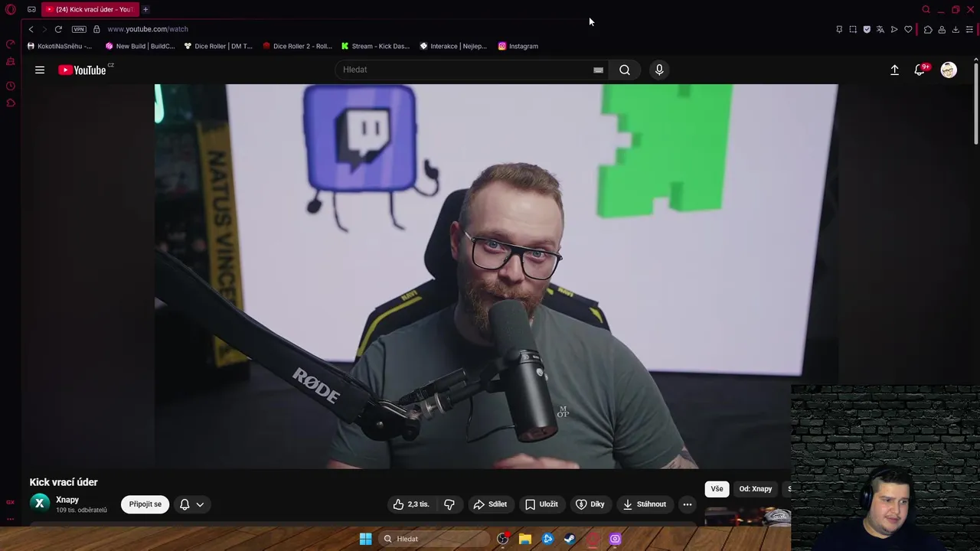Start voice search with microphone
980x551 pixels.
[x=659, y=70]
